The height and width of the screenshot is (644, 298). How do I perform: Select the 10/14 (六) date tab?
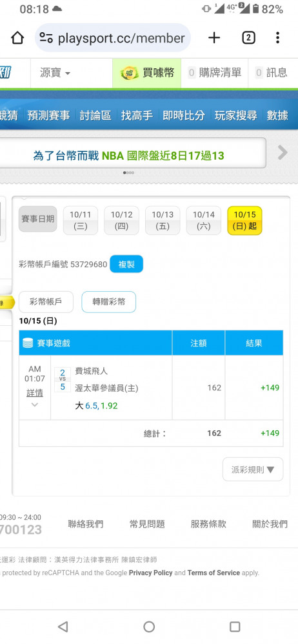pyautogui.click(x=204, y=220)
